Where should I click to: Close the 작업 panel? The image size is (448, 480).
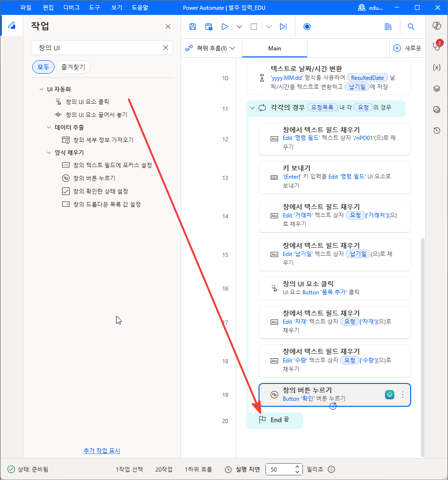[x=168, y=27]
